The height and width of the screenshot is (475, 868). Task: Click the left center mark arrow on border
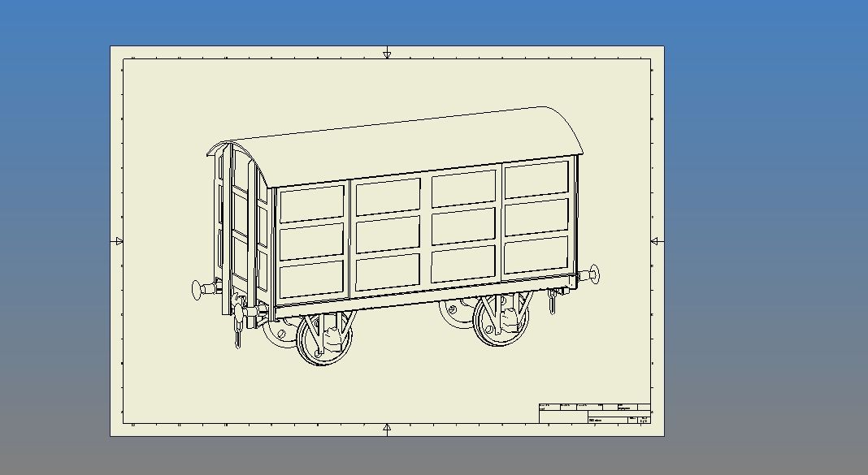pyautogui.click(x=119, y=241)
